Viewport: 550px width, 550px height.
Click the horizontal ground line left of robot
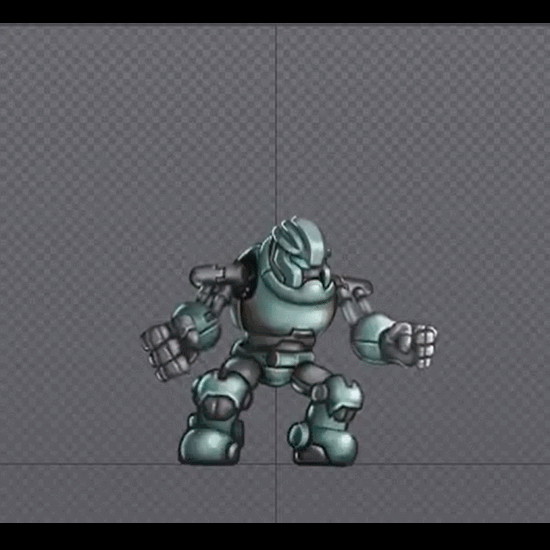click(89, 464)
